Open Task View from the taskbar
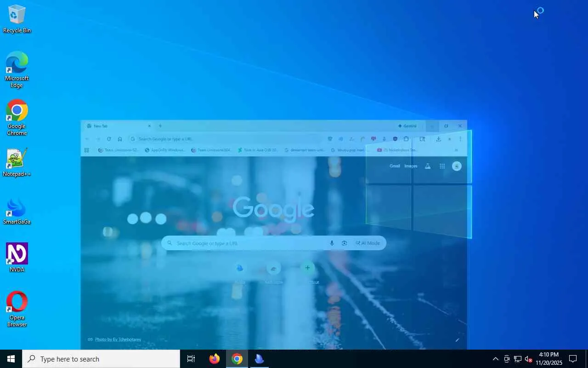Viewport: 588px width, 368px height. (191, 359)
